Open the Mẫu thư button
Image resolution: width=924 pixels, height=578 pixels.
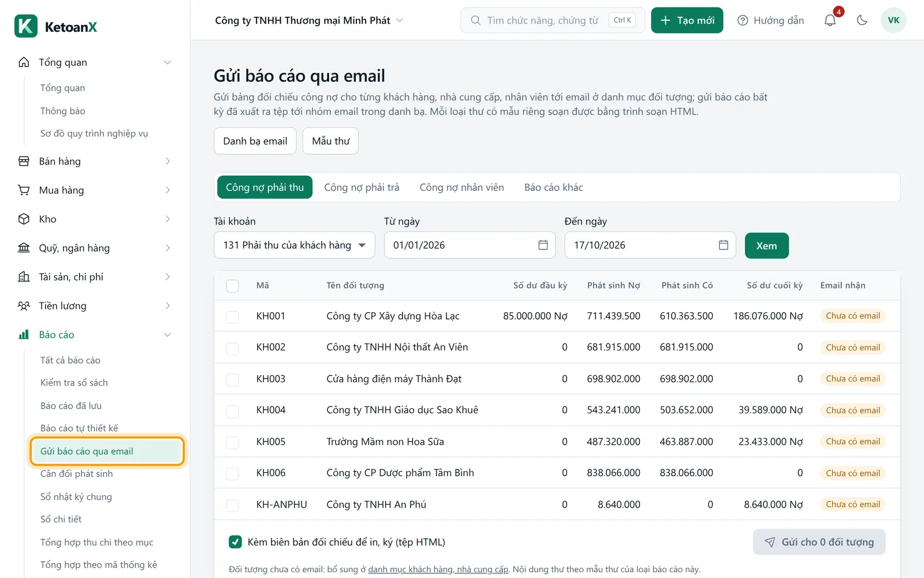point(331,141)
